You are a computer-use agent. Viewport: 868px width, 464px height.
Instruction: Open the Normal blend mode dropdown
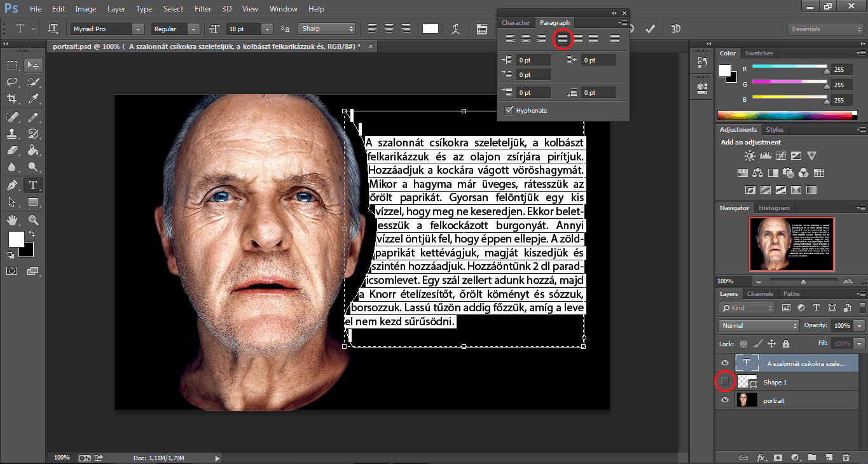pyautogui.click(x=758, y=325)
